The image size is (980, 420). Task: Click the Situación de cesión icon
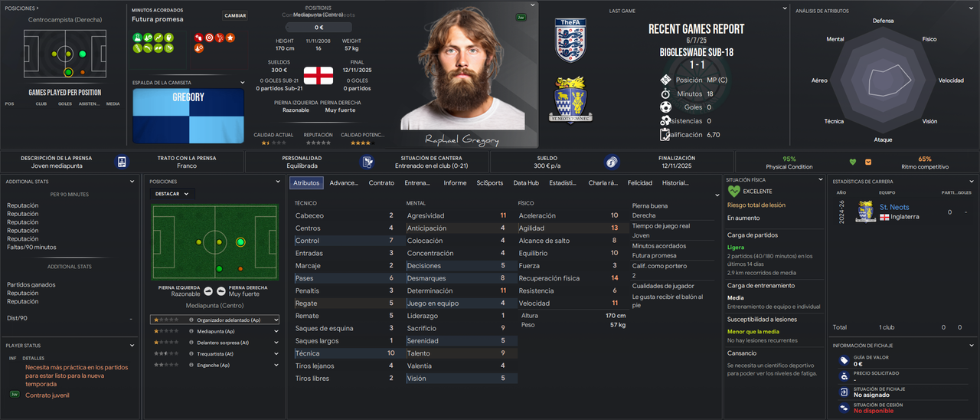click(x=844, y=408)
